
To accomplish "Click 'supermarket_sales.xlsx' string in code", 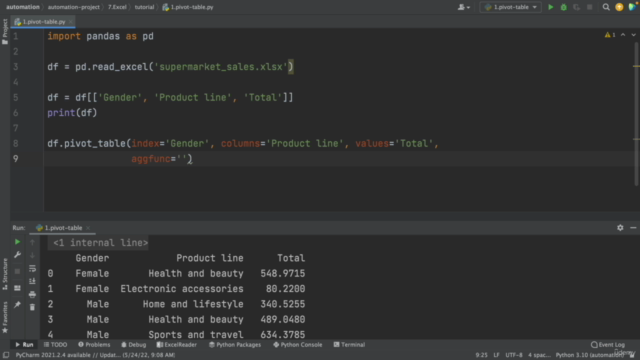I will (221, 67).
